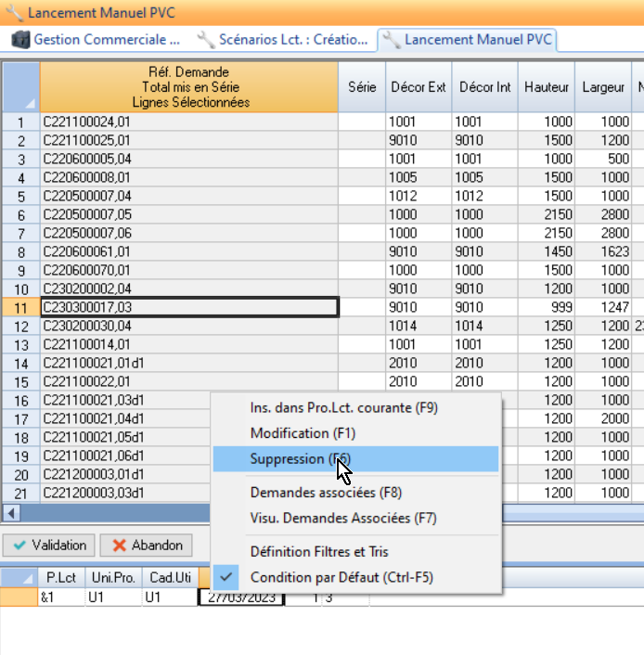Viewport: 644px width, 655px height.
Task: Click the Validation button with green checkmark
Action: tap(49, 545)
